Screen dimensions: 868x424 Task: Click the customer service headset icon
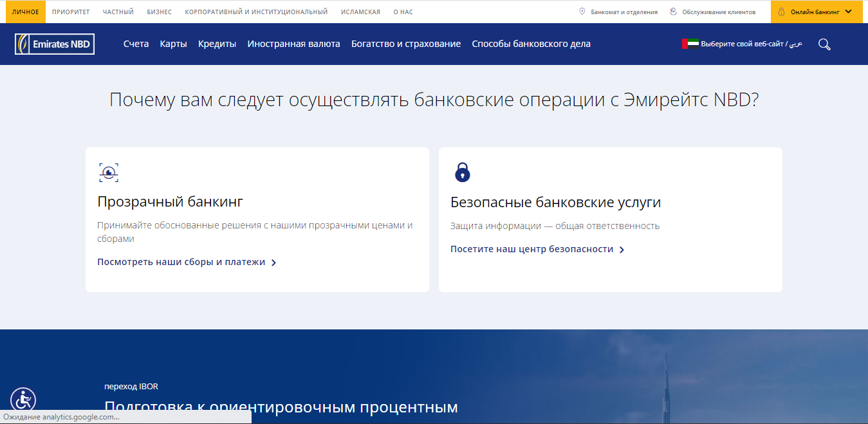pos(673,12)
